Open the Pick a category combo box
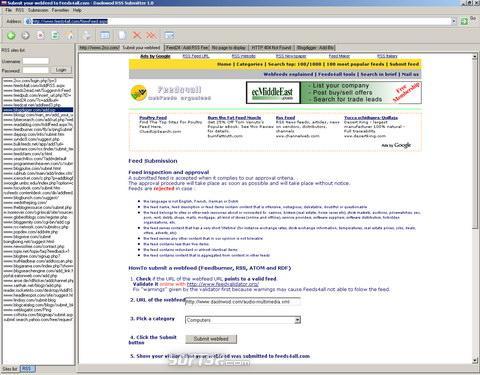The image size is (480, 375). coord(243,320)
